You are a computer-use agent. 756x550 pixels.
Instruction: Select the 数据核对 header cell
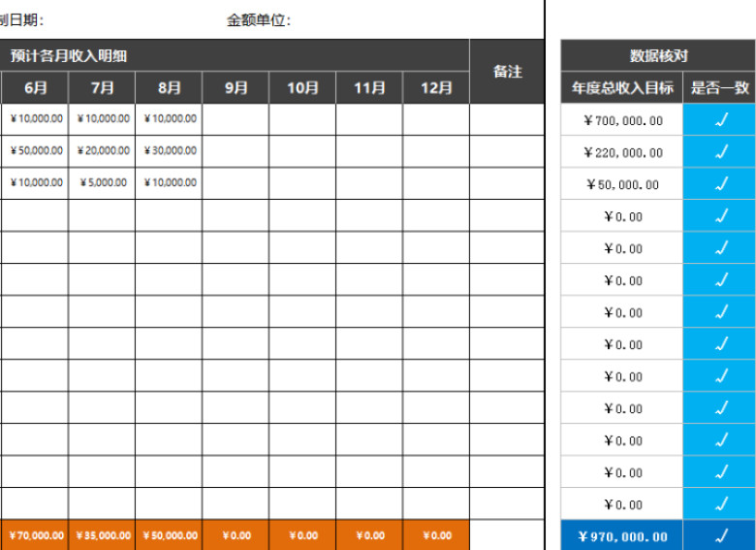(658, 56)
